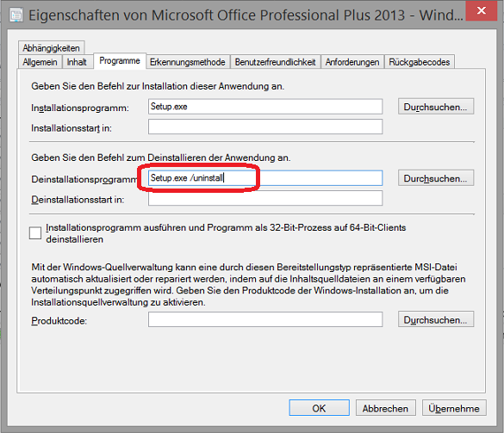Screen dimensions: 504x433
Task: Close the Eigenschaften dialog window
Action: (x=482, y=10)
